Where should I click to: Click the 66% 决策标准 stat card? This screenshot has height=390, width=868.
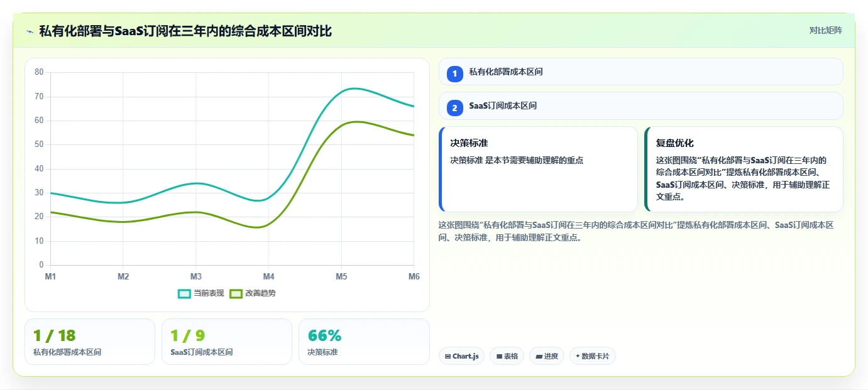(x=364, y=342)
